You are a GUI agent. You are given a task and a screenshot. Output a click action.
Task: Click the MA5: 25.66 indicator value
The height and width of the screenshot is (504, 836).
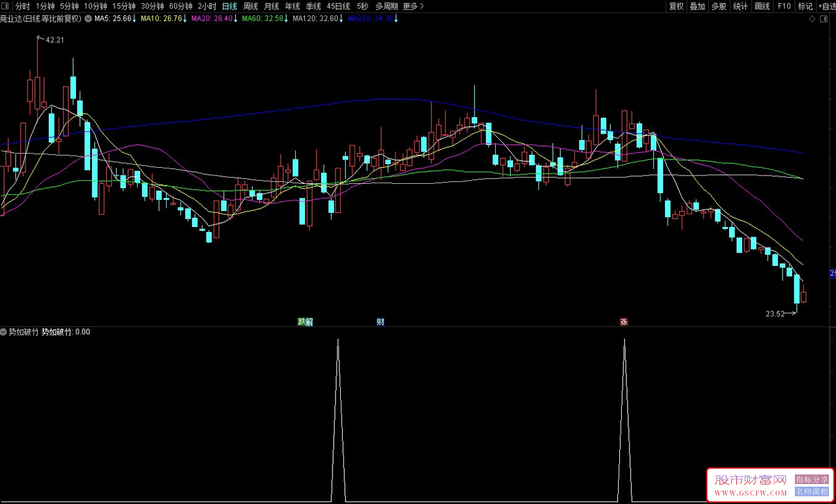113,19
